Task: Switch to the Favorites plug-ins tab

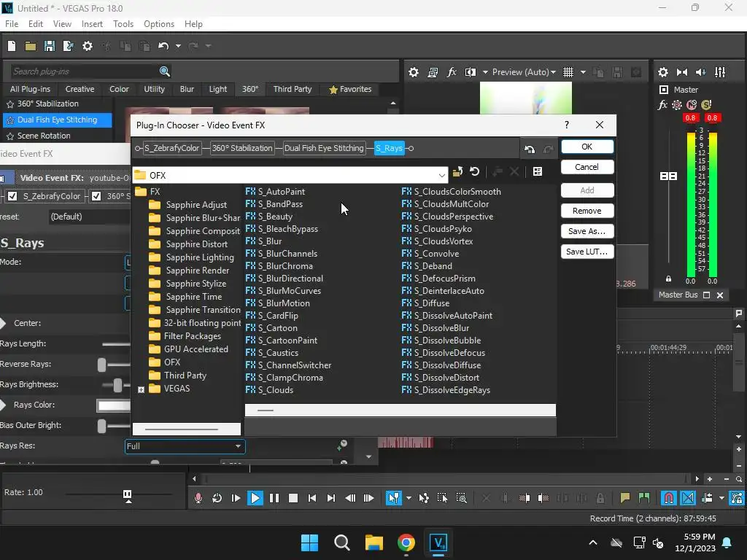Action: click(350, 89)
